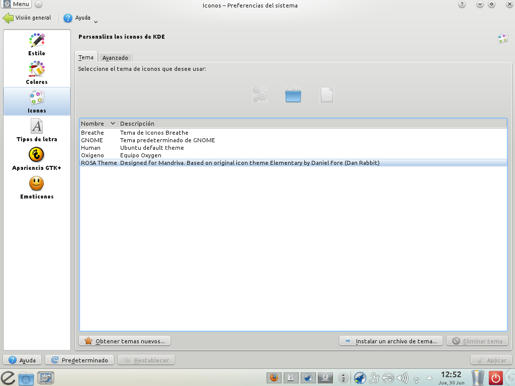Click the show desktop taskbar icon
Image resolution: width=515 pixels, height=386 pixels.
point(46,378)
